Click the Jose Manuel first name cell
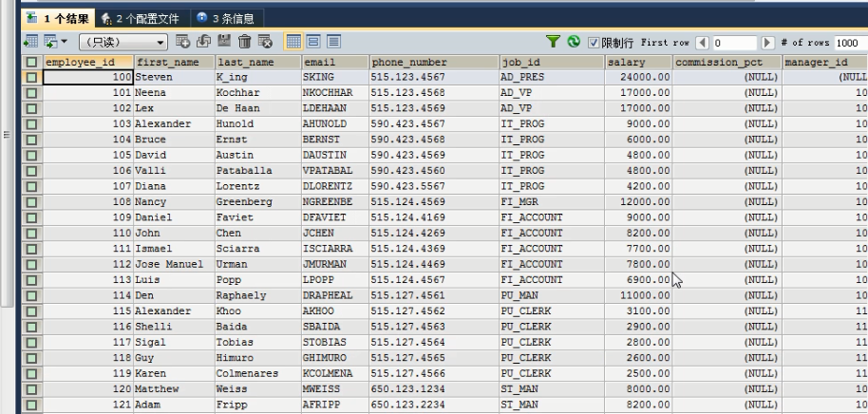Viewport: 868px width, 414px height. click(x=175, y=265)
